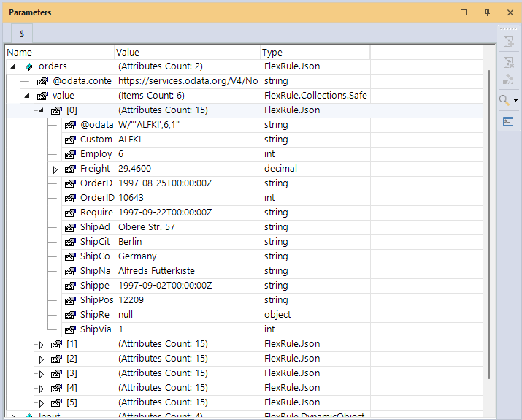Image resolution: width=522 pixels, height=420 pixels.
Task: Click the ShipPos row property icon
Action: coord(70,300)
